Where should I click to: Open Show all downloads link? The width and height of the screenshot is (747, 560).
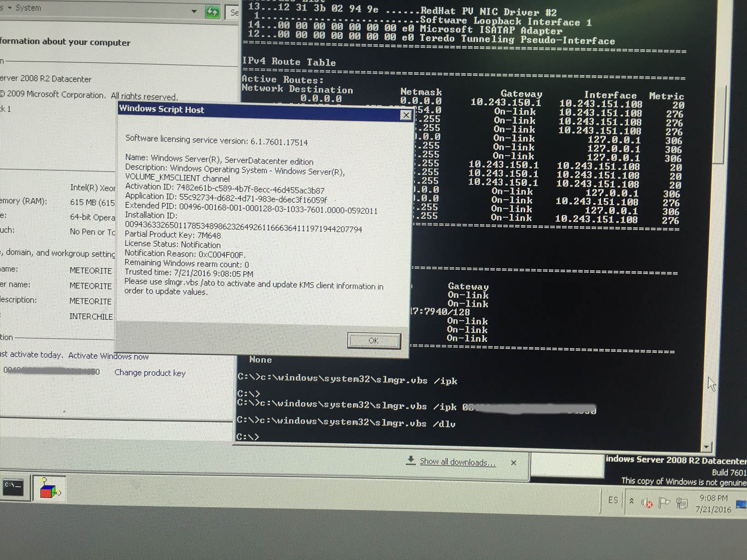(458, 462)
